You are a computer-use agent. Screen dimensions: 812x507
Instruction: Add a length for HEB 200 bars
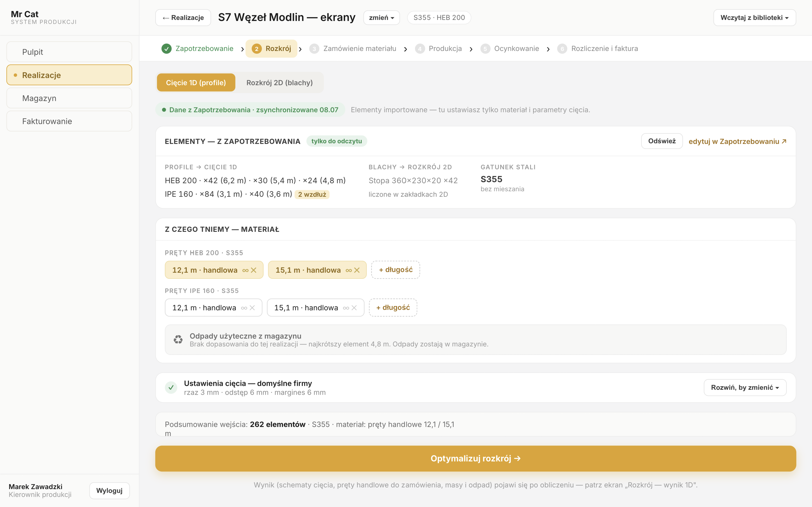pos(396,270)
